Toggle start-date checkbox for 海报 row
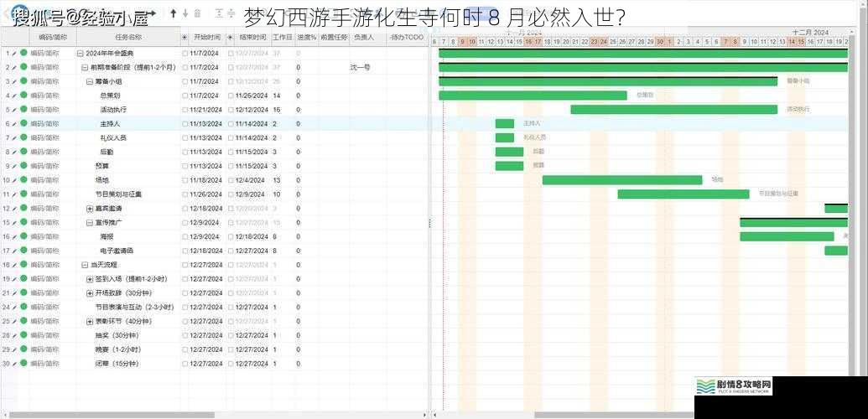 185,237
